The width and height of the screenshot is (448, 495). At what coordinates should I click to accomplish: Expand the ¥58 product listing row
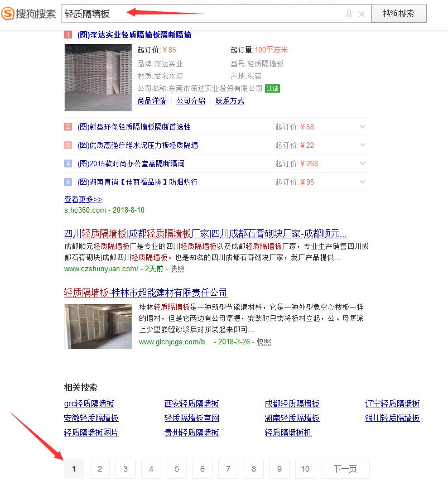coord(363,127)
